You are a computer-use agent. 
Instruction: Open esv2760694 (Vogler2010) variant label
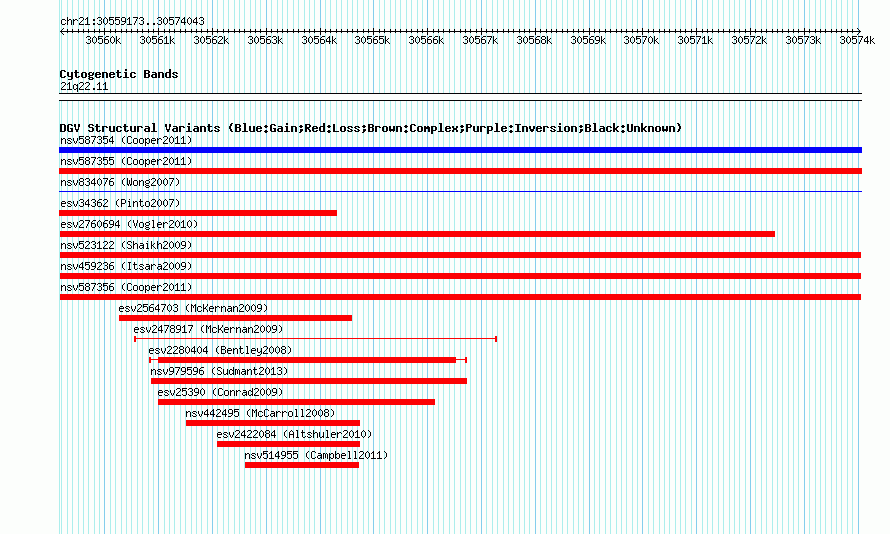click(129, 224)
